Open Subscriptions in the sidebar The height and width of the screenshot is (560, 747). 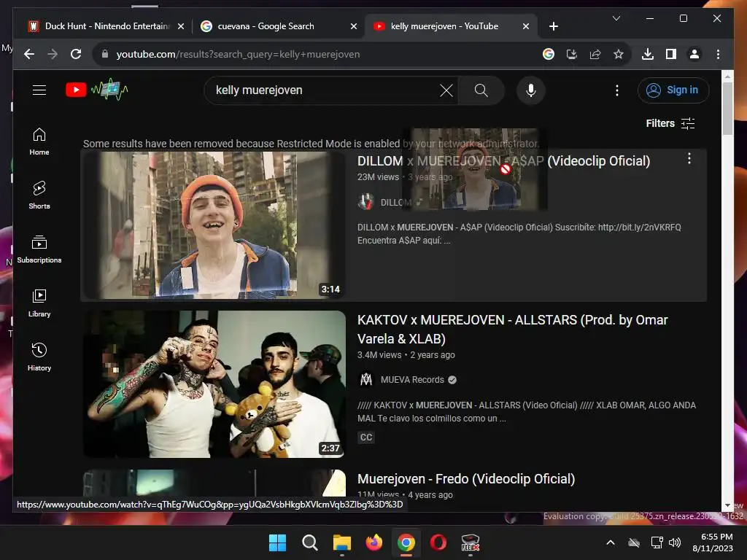point(39,249)
